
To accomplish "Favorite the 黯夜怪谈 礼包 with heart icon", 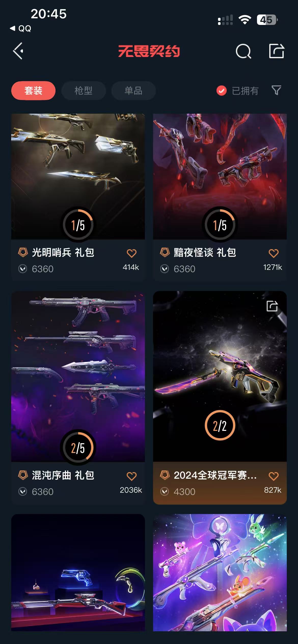I will coord(273,253).
